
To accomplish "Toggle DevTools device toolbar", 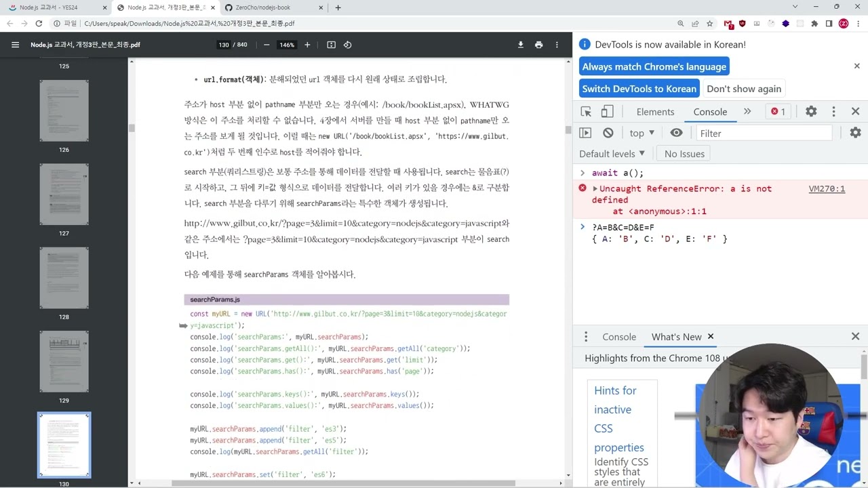I will [x=607, y=111].
